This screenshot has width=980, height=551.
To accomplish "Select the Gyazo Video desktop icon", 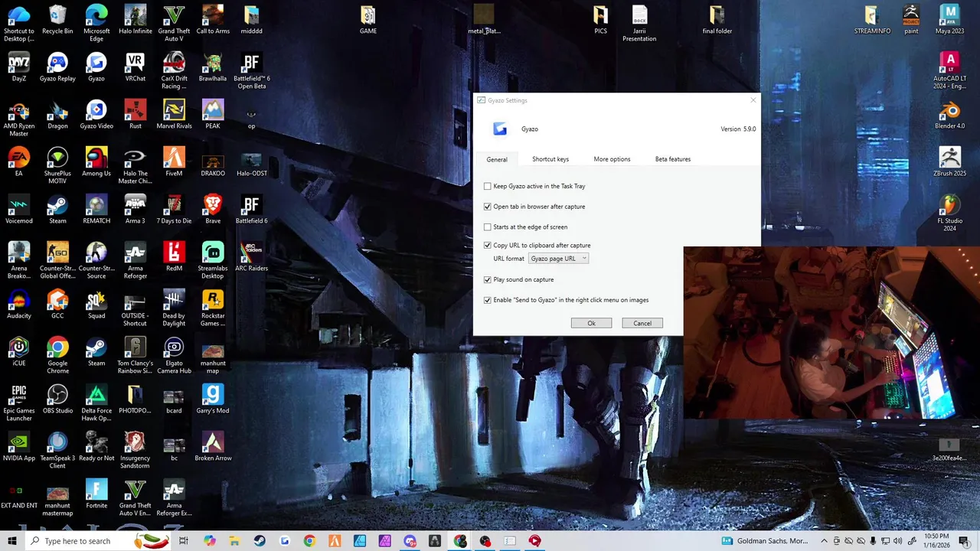I will click(96, 115).
